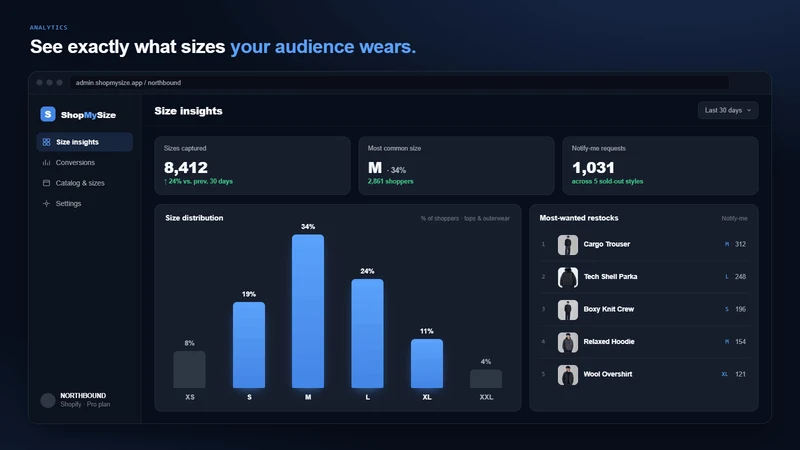Click the L bar showing 24%
Viewport: 800px width, 450px height.
pyautogui.click(x=367, y=333)
